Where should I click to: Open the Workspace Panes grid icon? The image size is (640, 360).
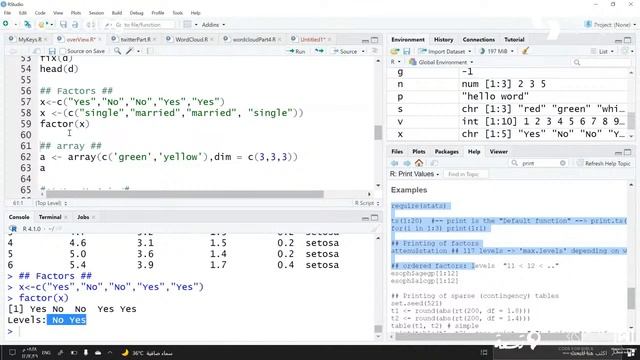tap(187, 24)
